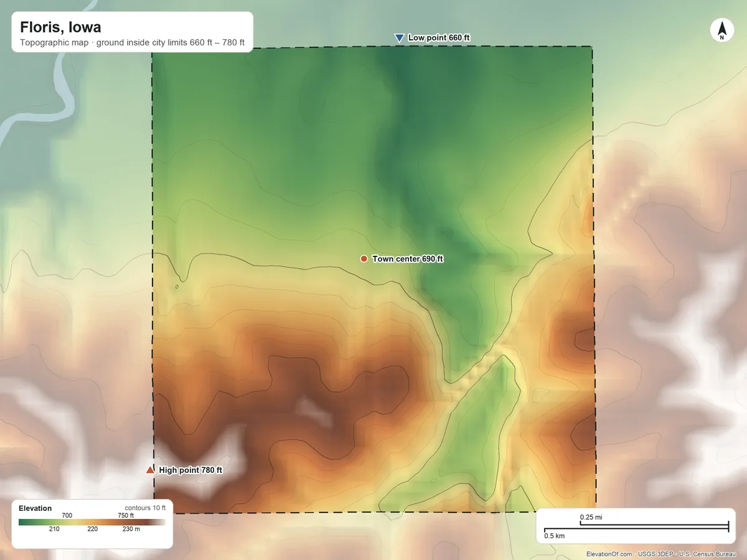Click the '230 m' legend label

131,530
